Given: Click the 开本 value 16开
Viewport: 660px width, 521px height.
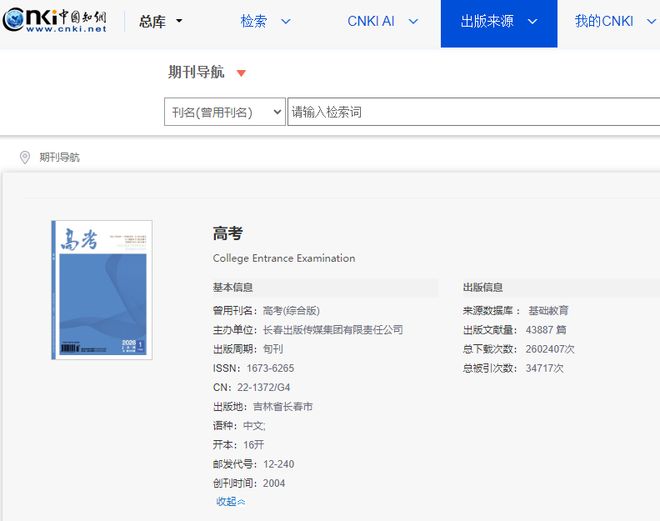Looking at the screenshot, I should [x=254, y=445].
